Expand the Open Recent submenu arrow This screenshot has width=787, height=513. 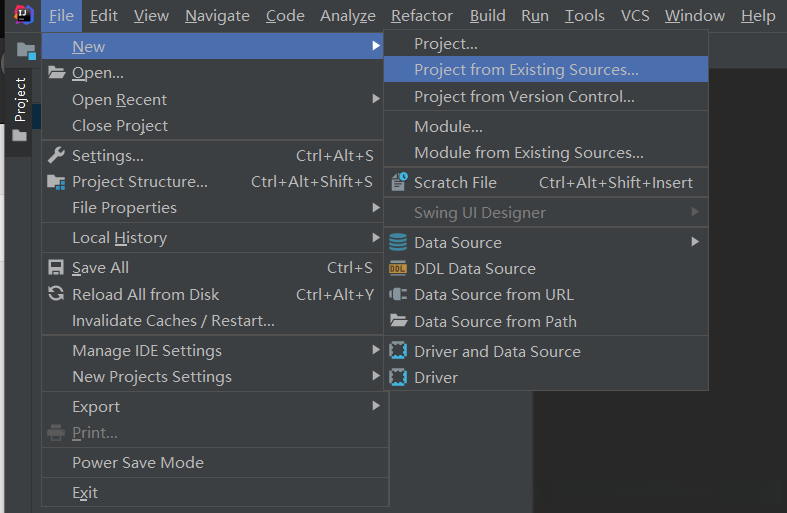click(x=376, y=99)
